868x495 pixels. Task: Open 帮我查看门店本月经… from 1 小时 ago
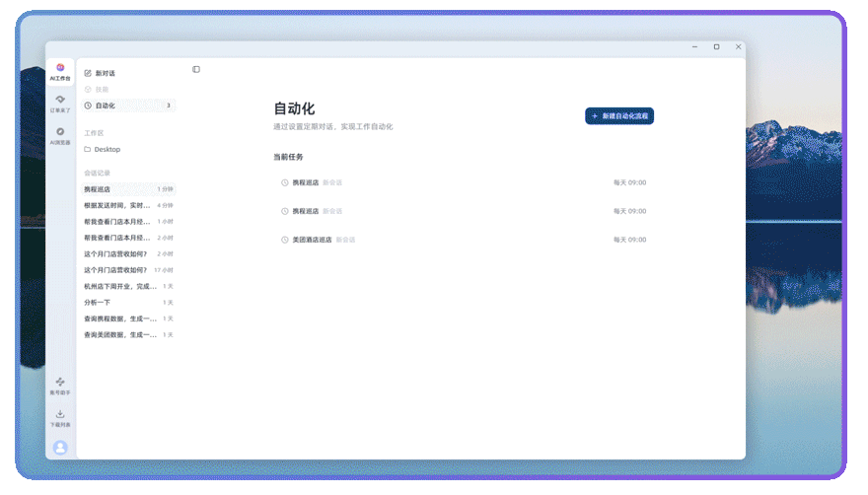128,222
